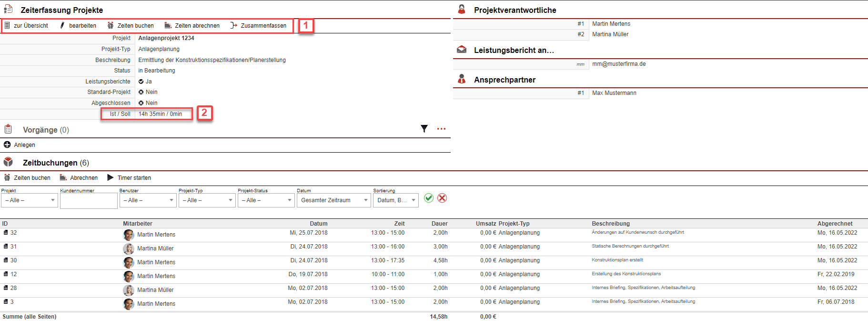Screen dimensions: 868x321
Task: Start the timer via the play icon
Action: [111, 177]
